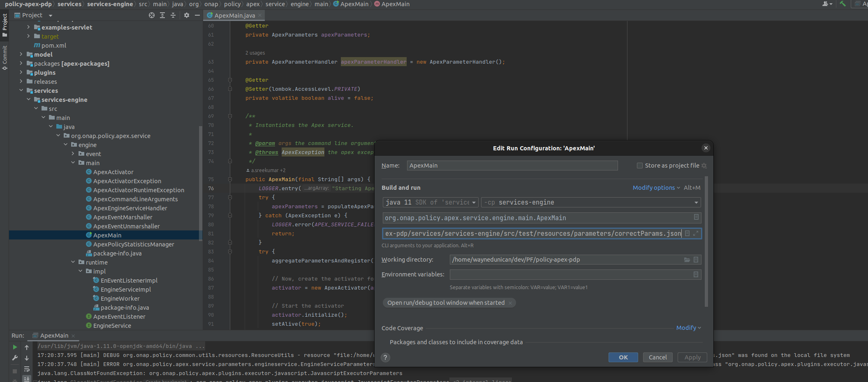Collapse the runtime package

click(73, 262)
